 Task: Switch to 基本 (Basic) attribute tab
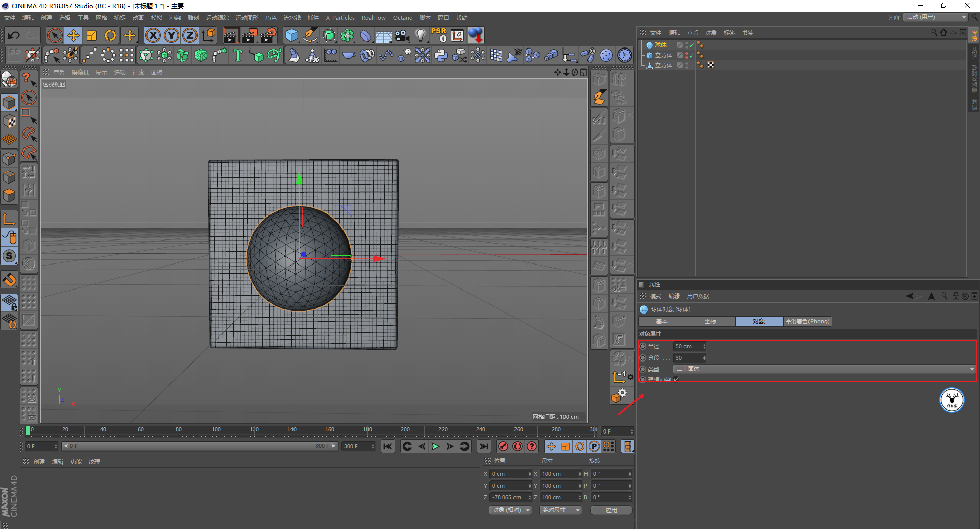tap(662, 321)
